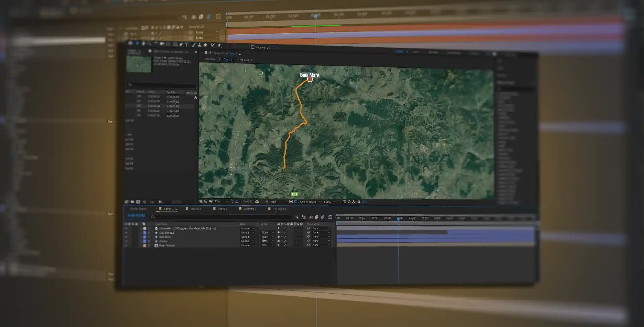The height and width of the screenshot is (327, 644).
Task: Hide the Cluj Napoca layer
Action: click(126, 232)
